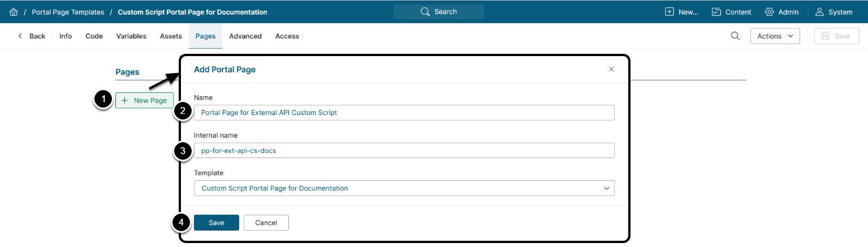The image size is (868, 247).
Task: Open the System user menu
Action: 834,12
